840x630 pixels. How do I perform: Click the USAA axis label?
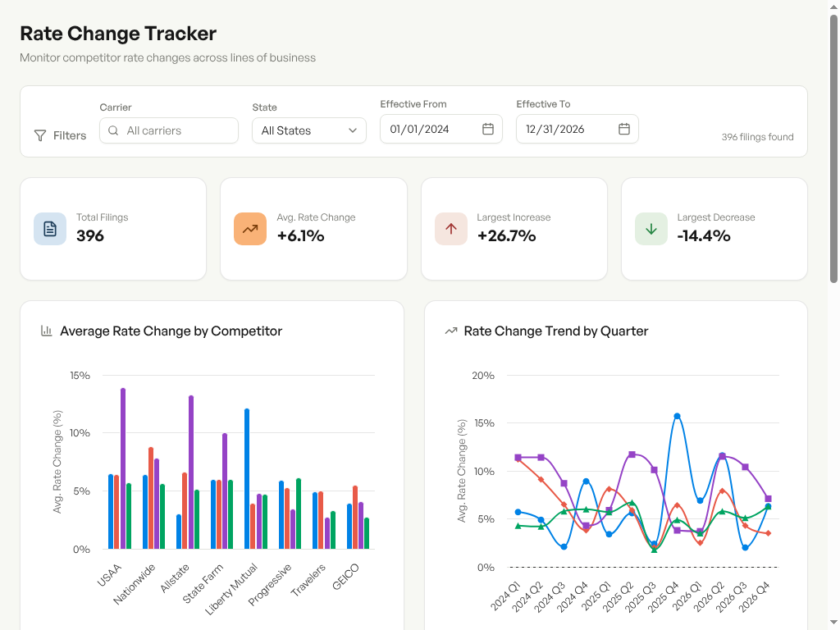click(109, 576)
